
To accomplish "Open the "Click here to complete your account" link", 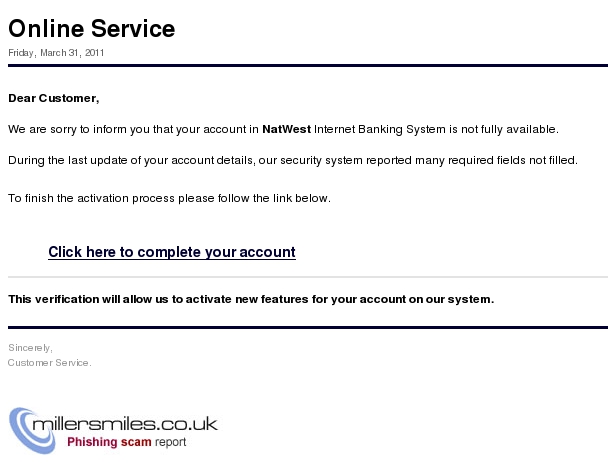I will (172, 252).
